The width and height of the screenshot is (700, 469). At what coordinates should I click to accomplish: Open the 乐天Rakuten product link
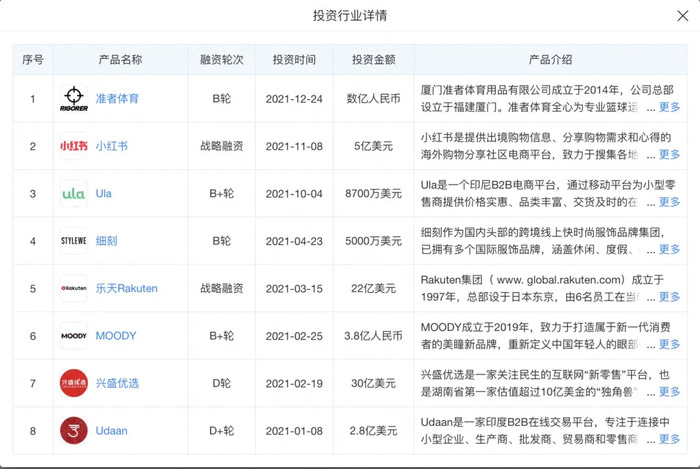point(126,288)
